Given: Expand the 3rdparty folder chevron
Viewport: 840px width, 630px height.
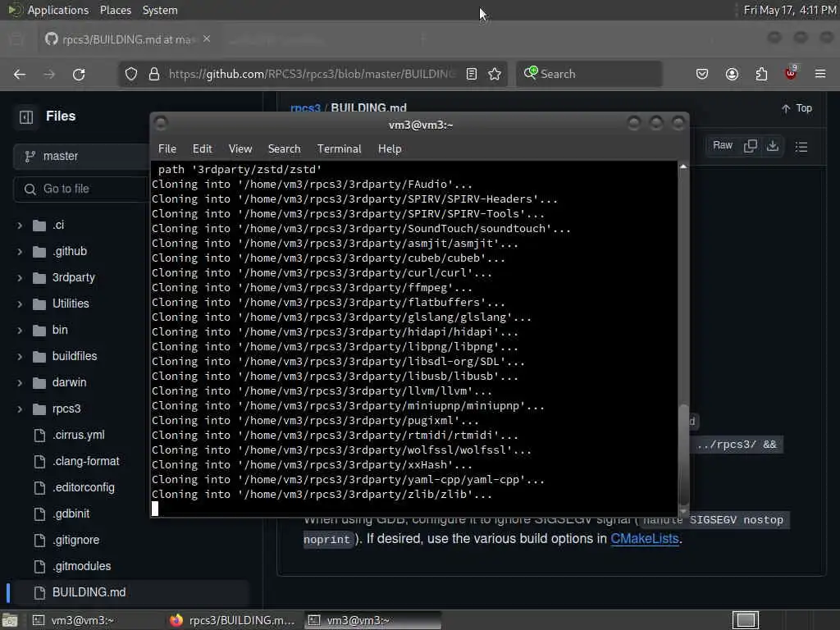Looking at the screenshot, I should pos(20,278).
